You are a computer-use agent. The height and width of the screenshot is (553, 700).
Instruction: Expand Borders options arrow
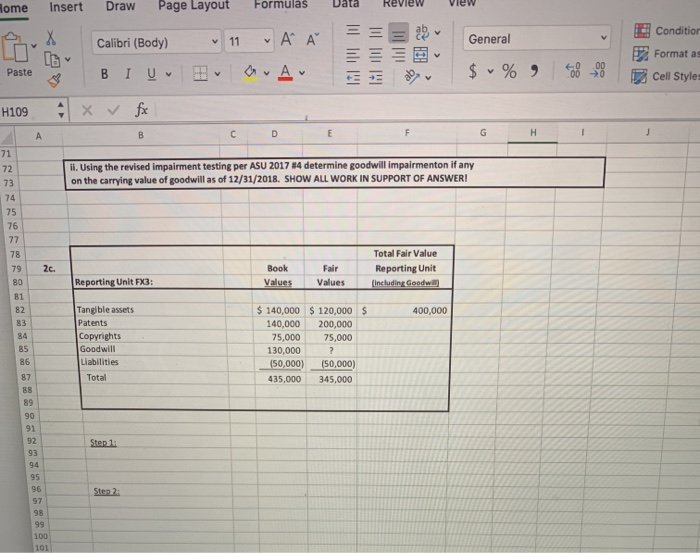[x=217, y=73]
